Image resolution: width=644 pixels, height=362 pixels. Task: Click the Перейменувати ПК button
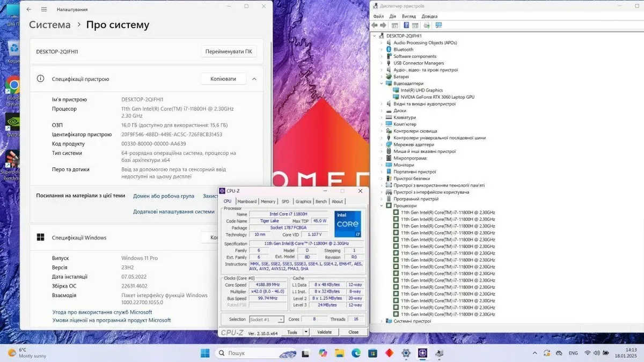[229, 51]
